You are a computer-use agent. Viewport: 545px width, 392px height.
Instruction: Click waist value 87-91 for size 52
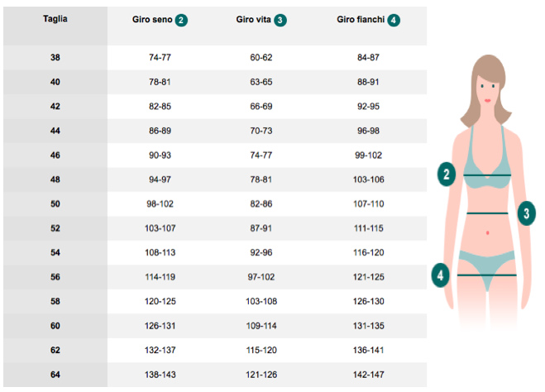click(261, 228)
